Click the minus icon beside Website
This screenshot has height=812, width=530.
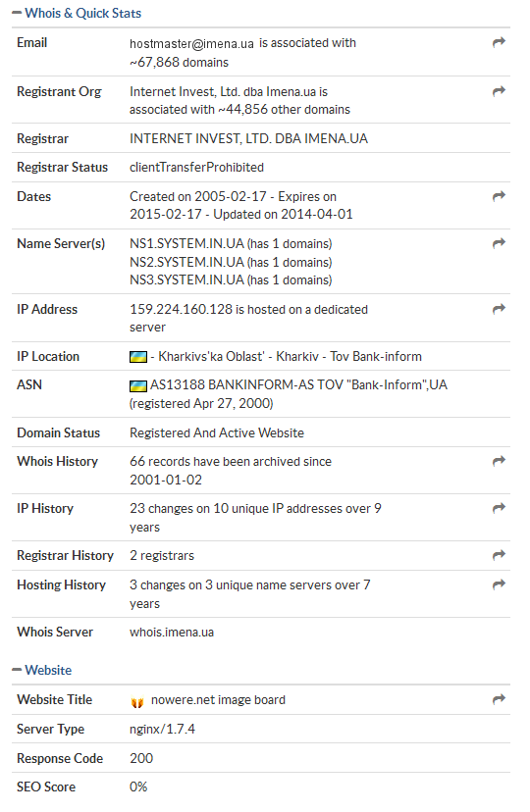pos(17,670)
